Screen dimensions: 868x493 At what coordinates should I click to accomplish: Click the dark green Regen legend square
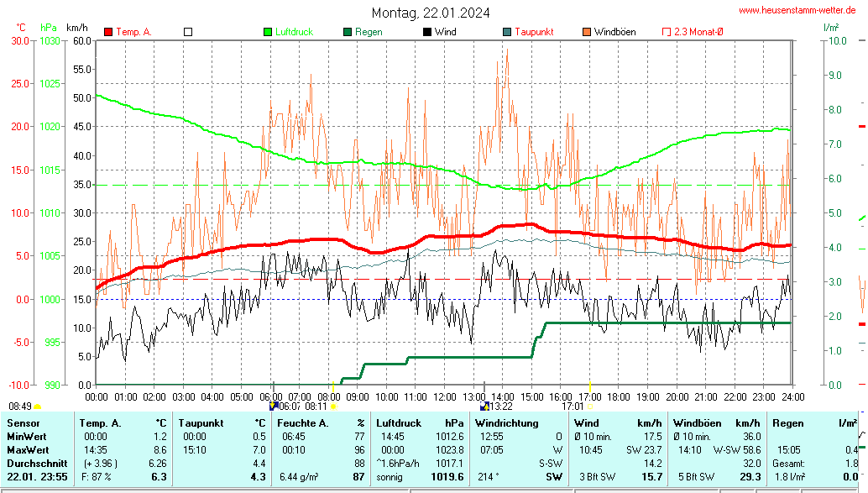(x=348, y=32)
